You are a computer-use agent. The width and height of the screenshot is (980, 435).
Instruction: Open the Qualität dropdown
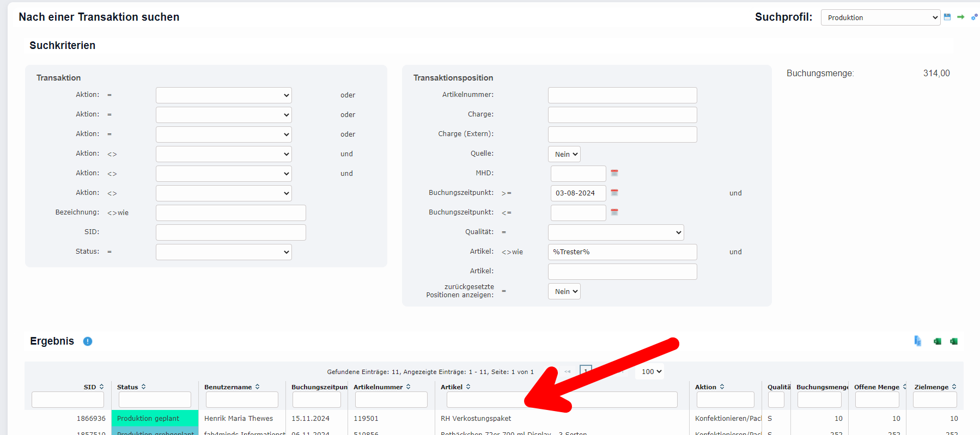pos(616,232)
